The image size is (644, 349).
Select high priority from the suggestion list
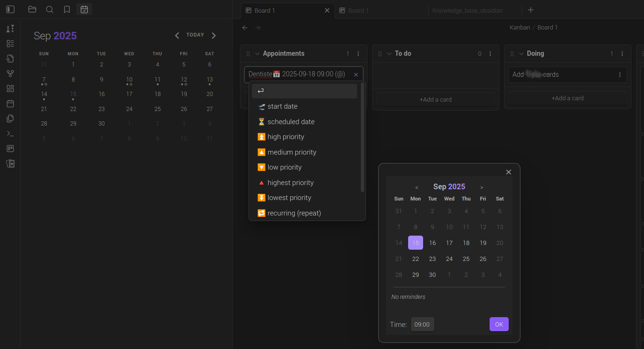coord(285,137)
